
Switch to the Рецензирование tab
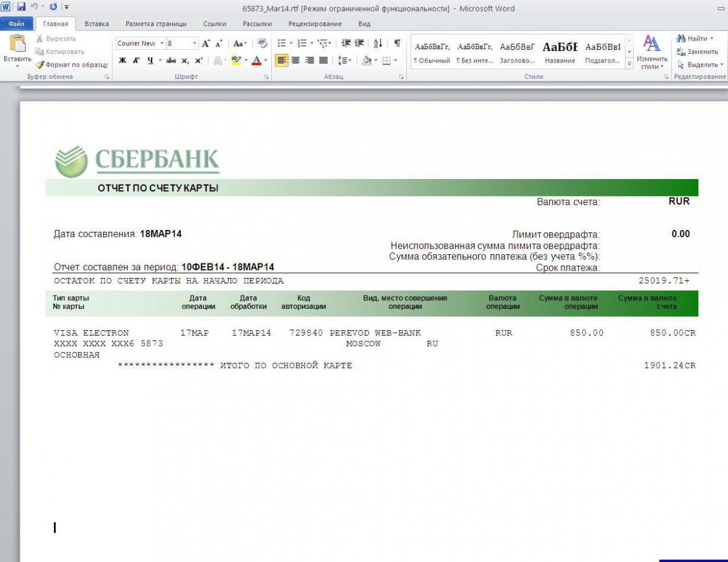(x=315, y=24)
